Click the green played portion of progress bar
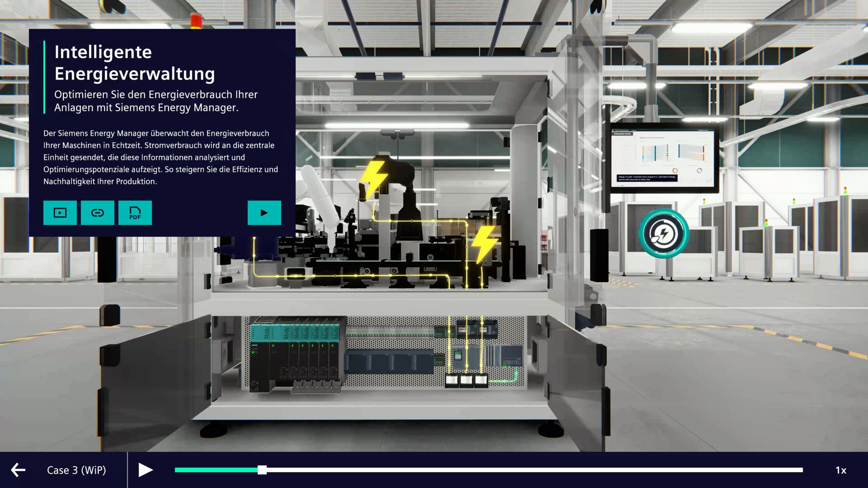868x488 pixels. pyautogui.click(x=216, y=470)
